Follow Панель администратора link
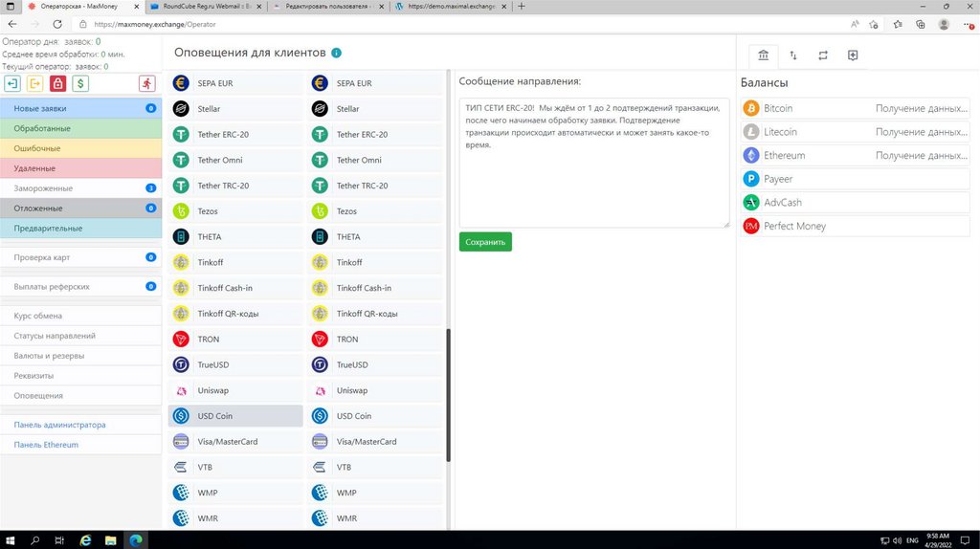 (59, 425)
